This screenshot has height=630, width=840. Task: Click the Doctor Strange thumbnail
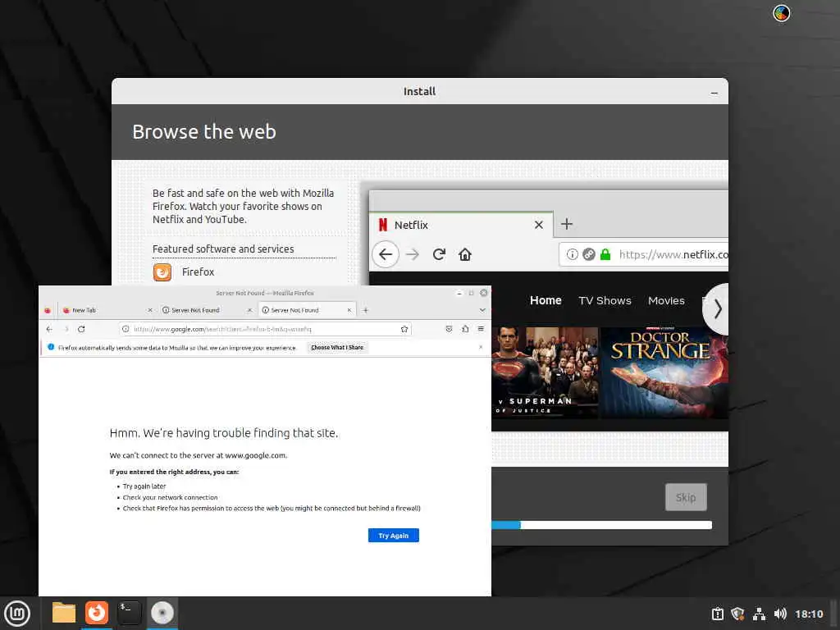click(664, 372)
